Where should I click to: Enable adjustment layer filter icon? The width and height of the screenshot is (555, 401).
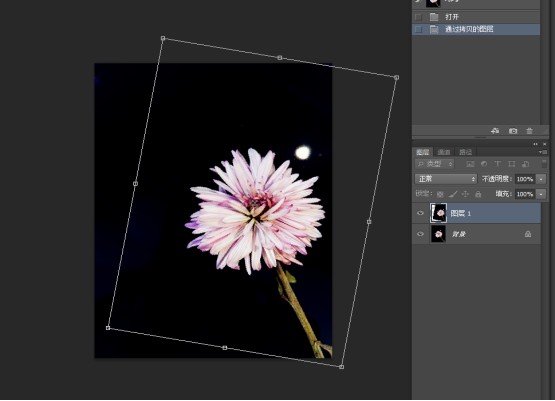point(484,164)
